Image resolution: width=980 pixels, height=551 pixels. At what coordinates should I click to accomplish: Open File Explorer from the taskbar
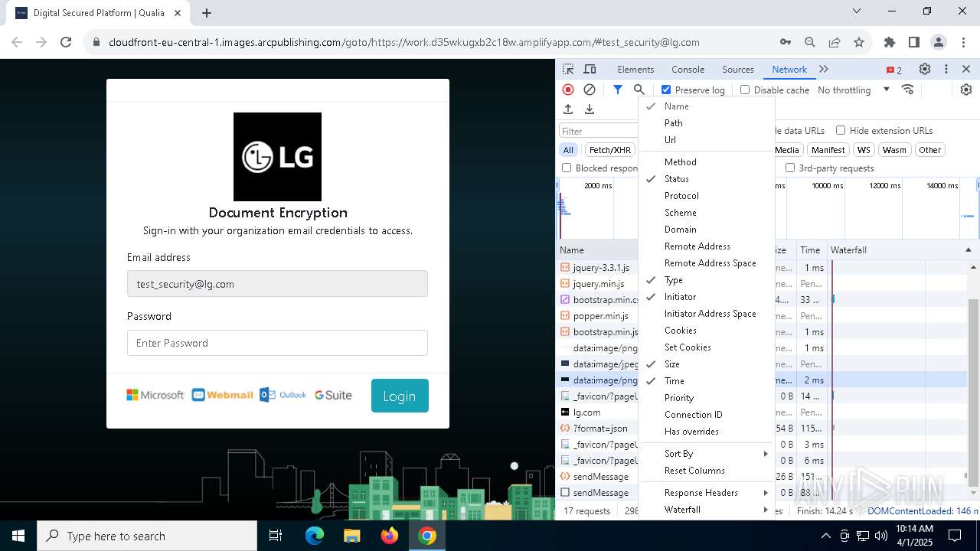tap(352, 536)
